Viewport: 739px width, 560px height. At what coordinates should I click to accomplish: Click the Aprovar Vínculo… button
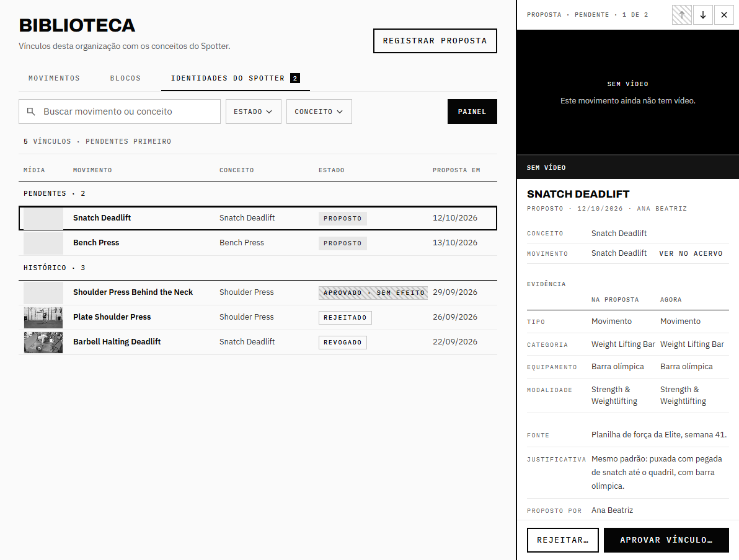[x=666, y=540]
